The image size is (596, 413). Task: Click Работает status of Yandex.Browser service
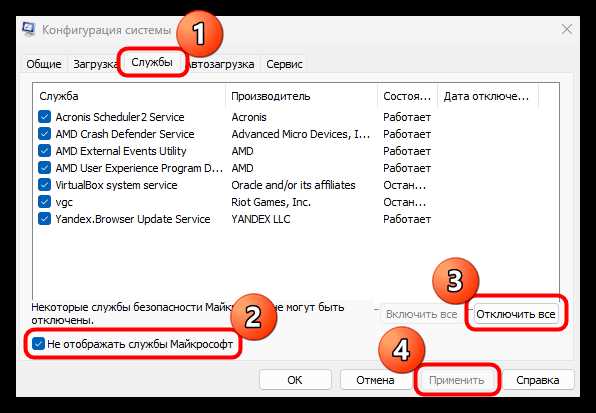[407, 219]
